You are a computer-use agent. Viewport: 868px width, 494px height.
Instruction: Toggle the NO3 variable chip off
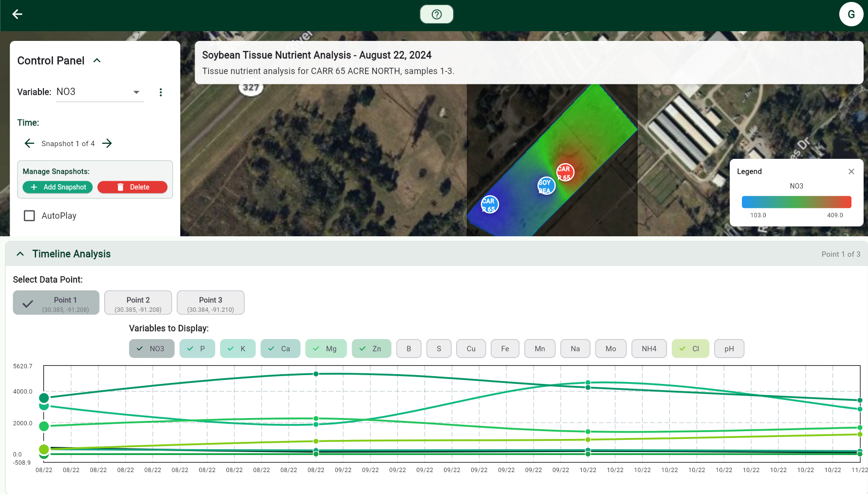pyautogui.click(x=151, y=349)
